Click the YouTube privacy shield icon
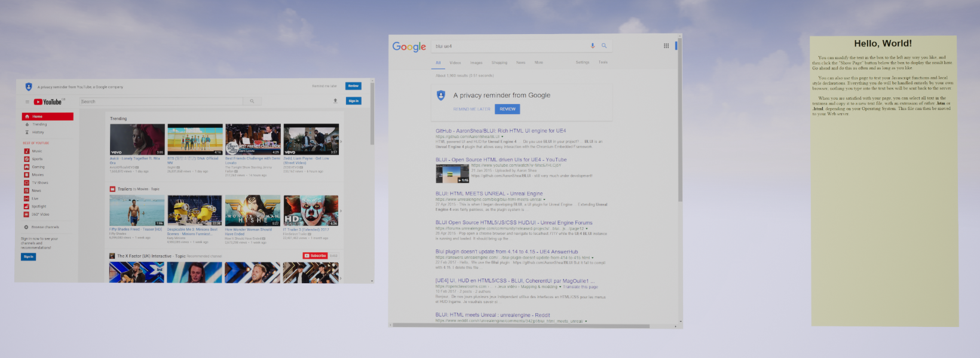Viewport: 980px width, 358px height. 29,87
